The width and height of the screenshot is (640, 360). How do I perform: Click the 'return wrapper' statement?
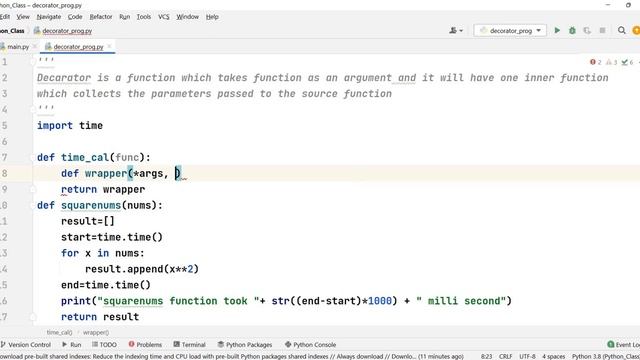[x=103, y=189]
